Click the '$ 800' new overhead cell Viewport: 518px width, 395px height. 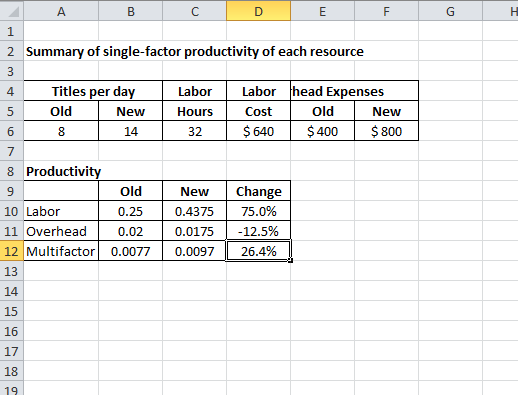coord(387,131)
